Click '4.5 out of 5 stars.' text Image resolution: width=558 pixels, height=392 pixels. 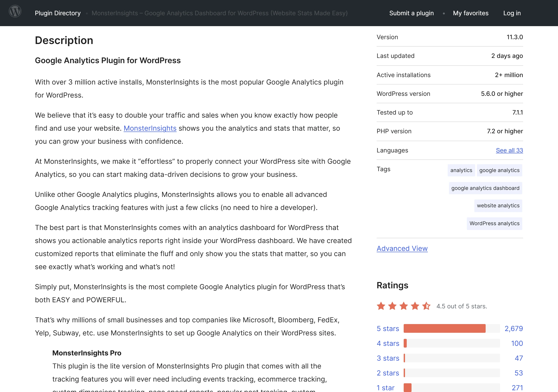[x=461, y=306]
